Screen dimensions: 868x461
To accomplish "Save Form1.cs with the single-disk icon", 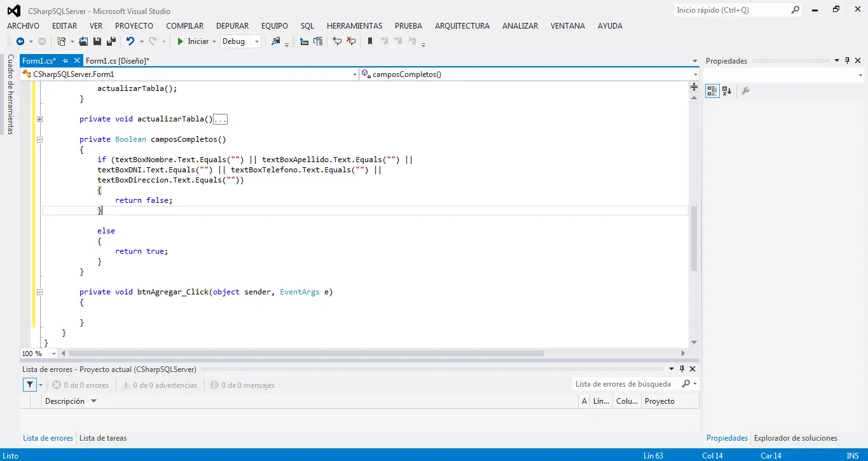I will click(x=97, y=41).
